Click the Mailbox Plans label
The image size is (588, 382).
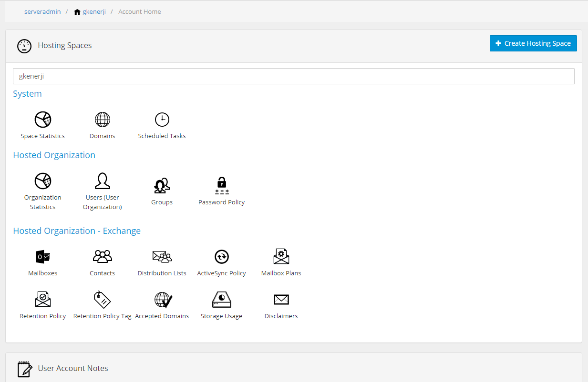pyautogui.click(x=281, y=273)
